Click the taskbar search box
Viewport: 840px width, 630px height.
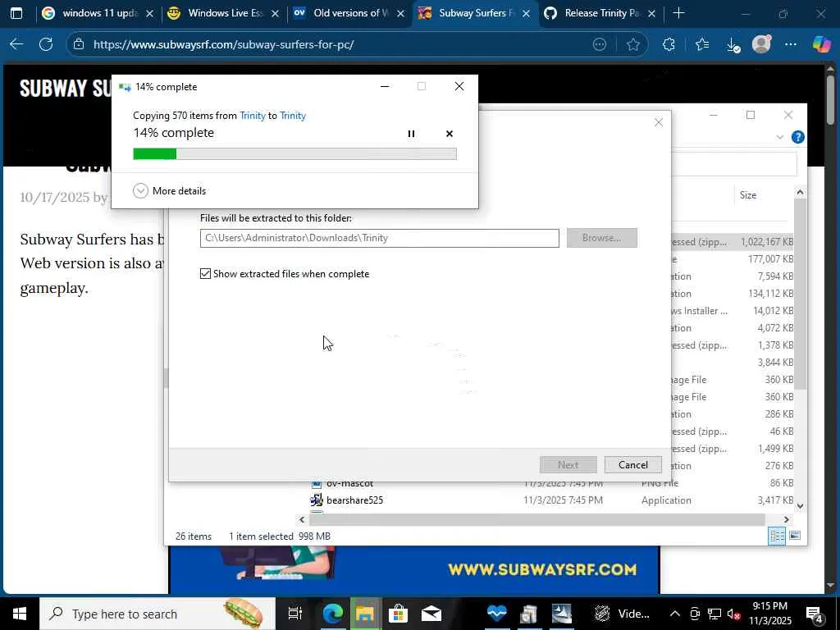(157, 614)
